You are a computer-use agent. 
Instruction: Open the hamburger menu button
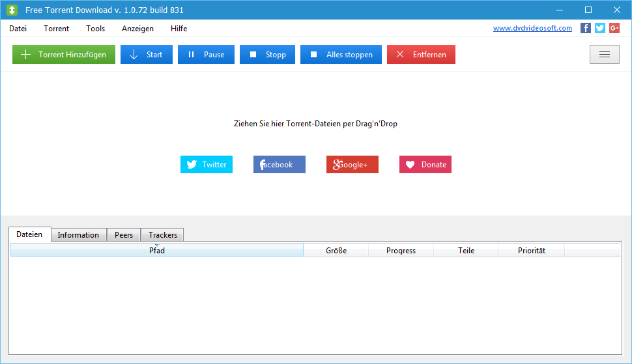pos(604,54)
